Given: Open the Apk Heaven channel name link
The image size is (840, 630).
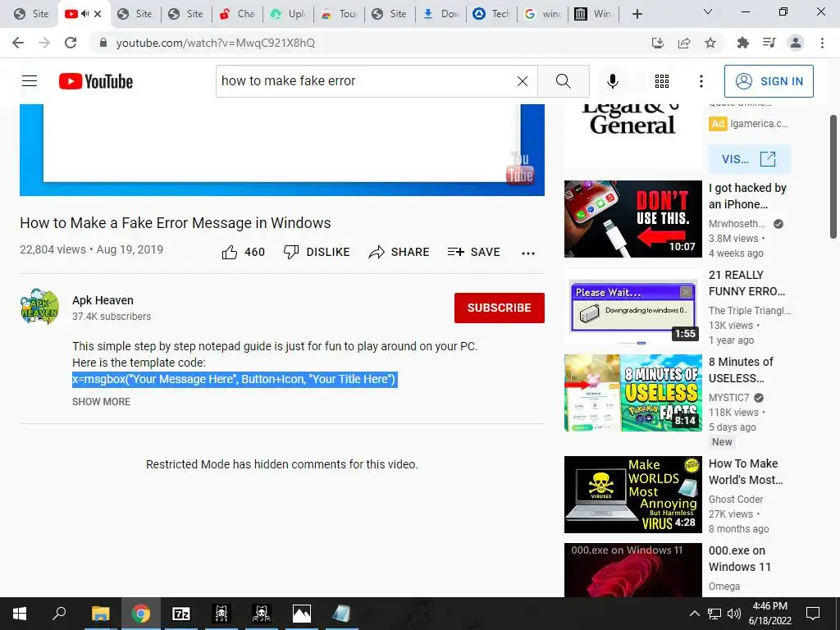Looking at the screenshot, I should 103,300.
